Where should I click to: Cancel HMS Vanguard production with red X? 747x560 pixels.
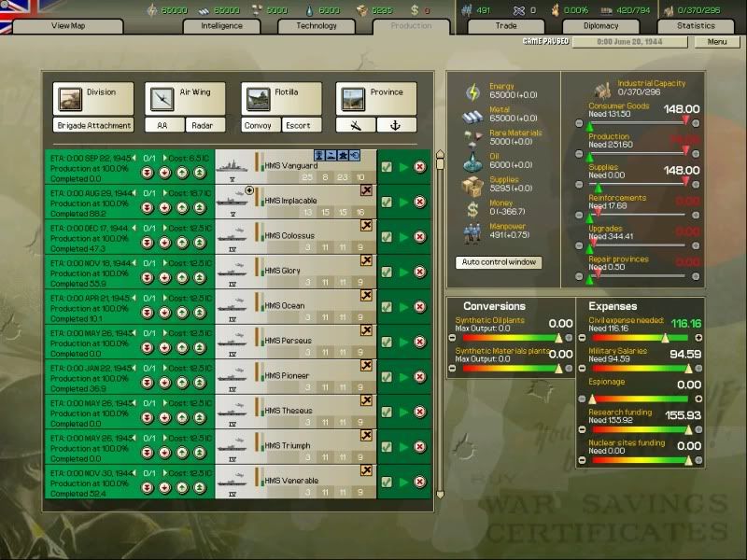coord(420,166)
